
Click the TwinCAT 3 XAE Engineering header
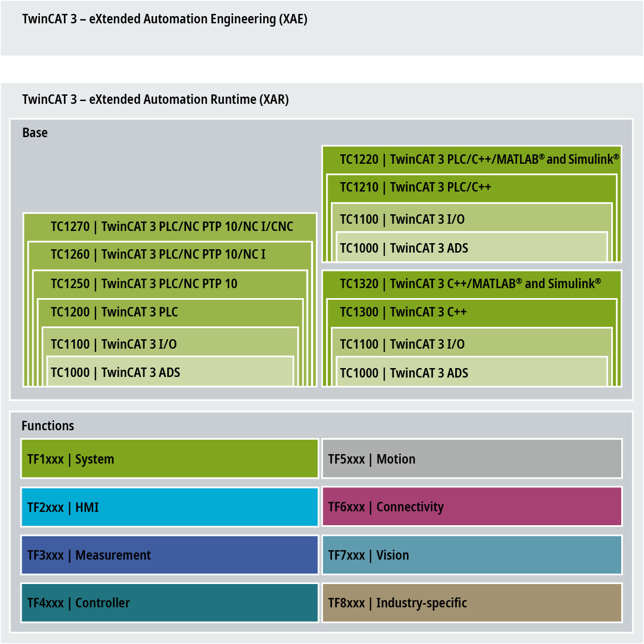pyautogui.click(x=165, y=19)
